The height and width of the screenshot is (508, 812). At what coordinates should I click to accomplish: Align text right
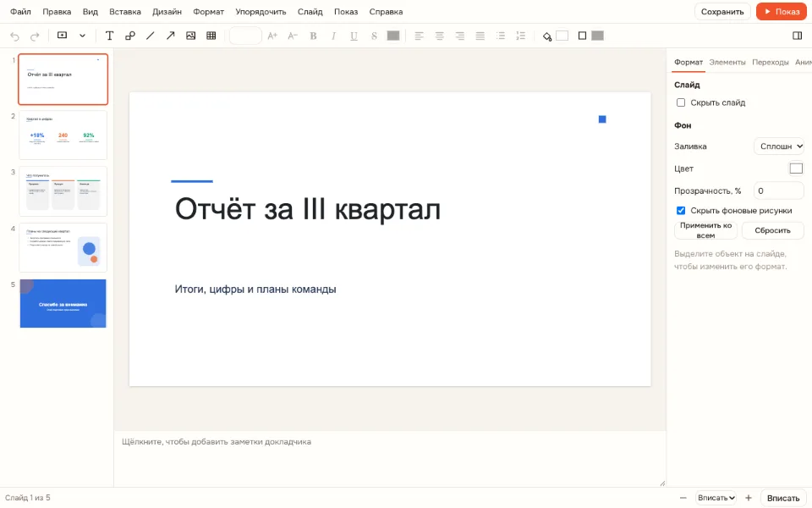[460, 36]
